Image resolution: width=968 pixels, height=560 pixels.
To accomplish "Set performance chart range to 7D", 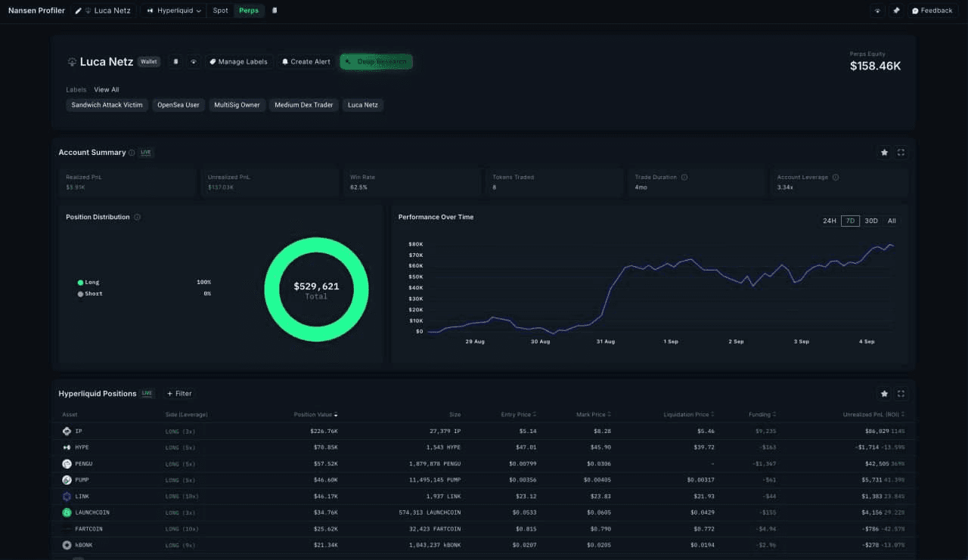I will coord(850,221).
